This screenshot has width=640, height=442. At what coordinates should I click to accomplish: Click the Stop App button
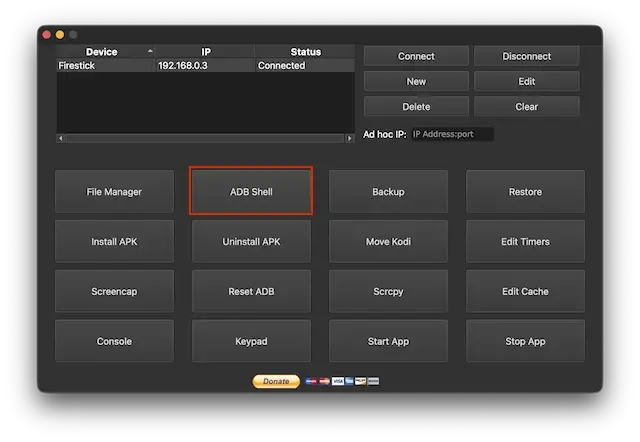[525, 341]
